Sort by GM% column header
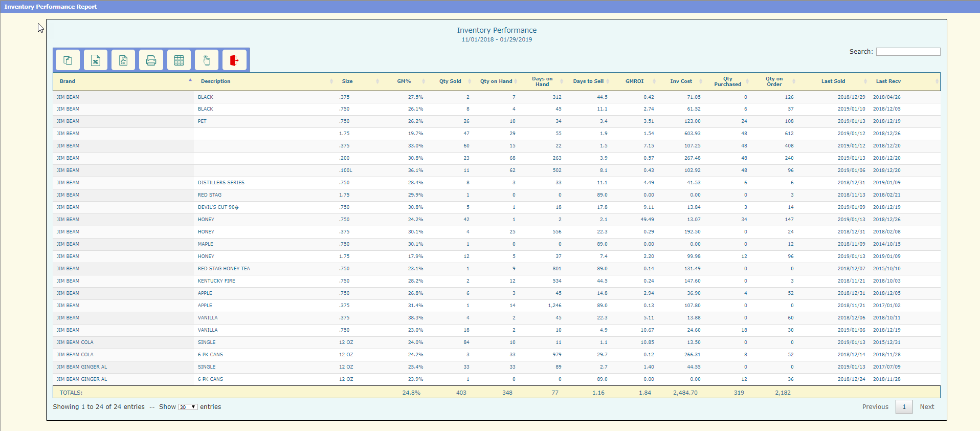Viewport: 980px width, 431px height. coord(404,81)
